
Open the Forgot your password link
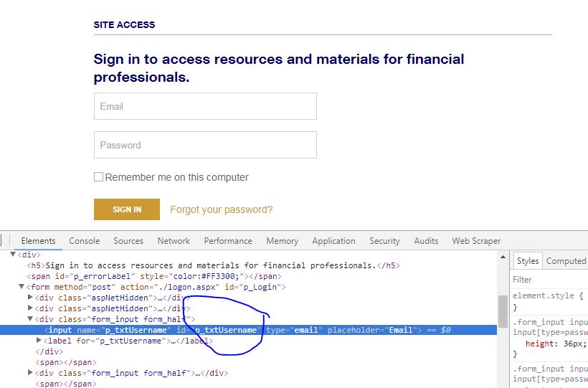(221, 209)
